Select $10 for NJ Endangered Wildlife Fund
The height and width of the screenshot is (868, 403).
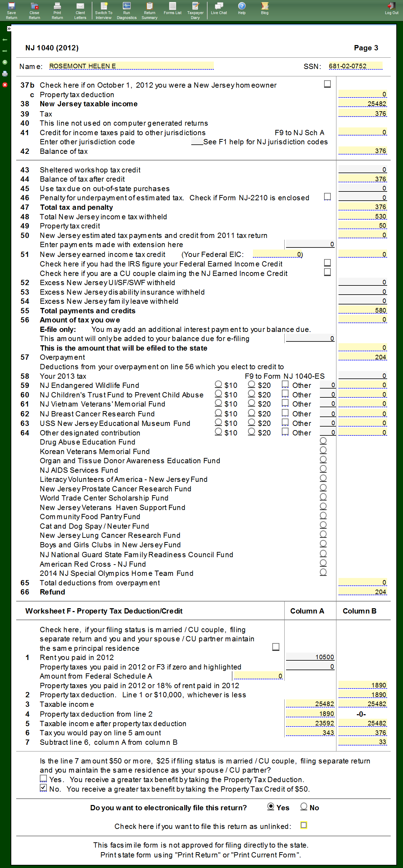click(218, 384)
